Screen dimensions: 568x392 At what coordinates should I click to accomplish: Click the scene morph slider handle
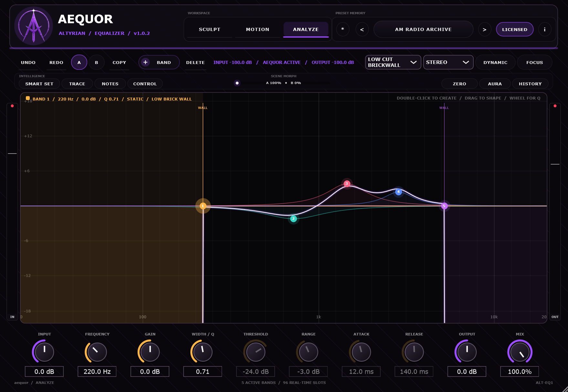point(237,83)
